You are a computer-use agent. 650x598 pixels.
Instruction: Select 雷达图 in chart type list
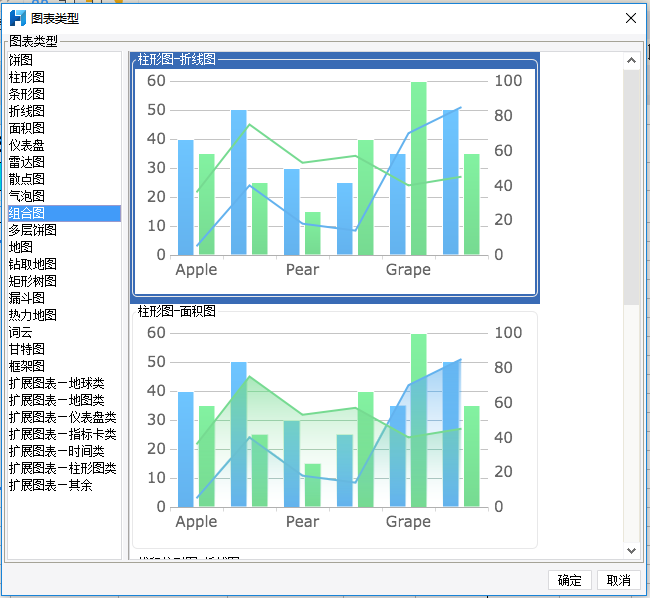(64, 162)
